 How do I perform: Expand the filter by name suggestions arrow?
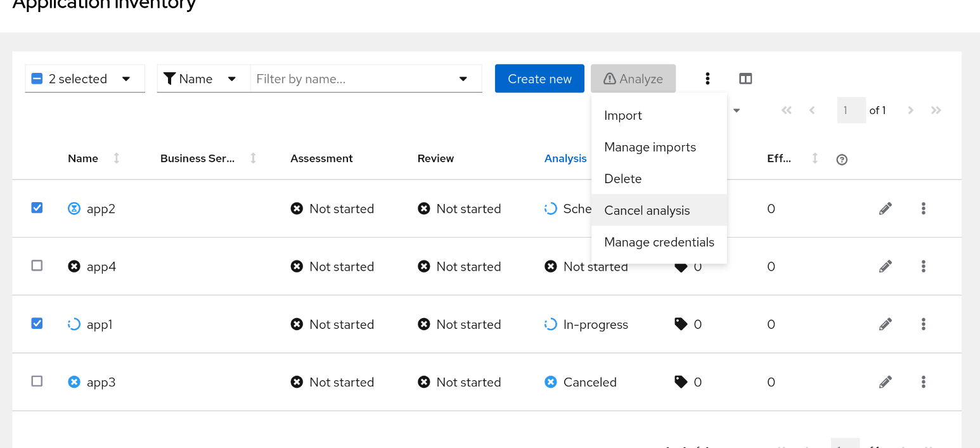[x=463, y=79]
